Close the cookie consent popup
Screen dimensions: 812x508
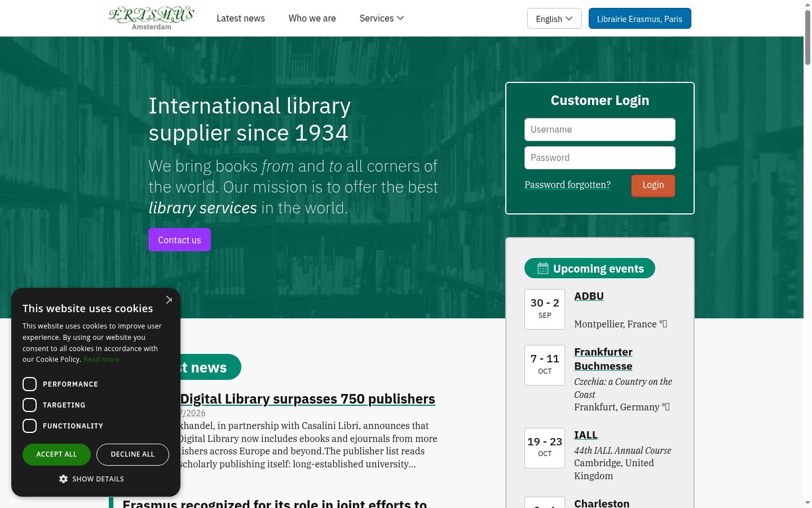click(169, 300)
